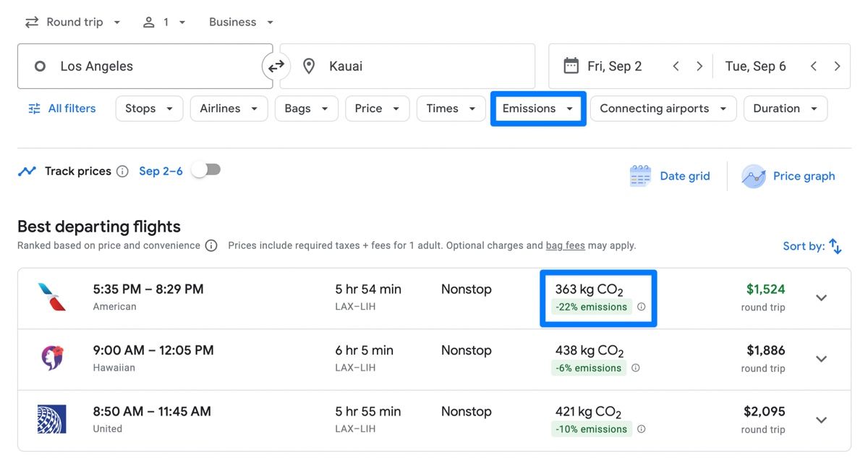
Task: Open ranking info icon beside price and convenience
Action: 211,245
